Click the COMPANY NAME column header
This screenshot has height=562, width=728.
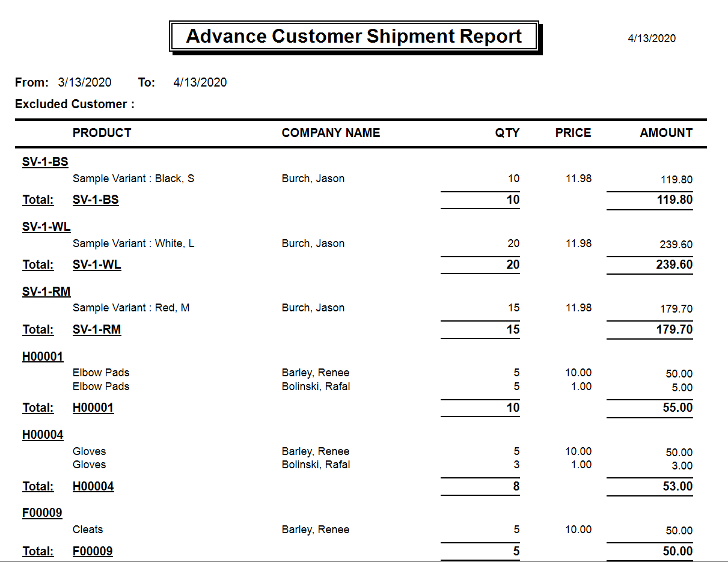(331, 133)
